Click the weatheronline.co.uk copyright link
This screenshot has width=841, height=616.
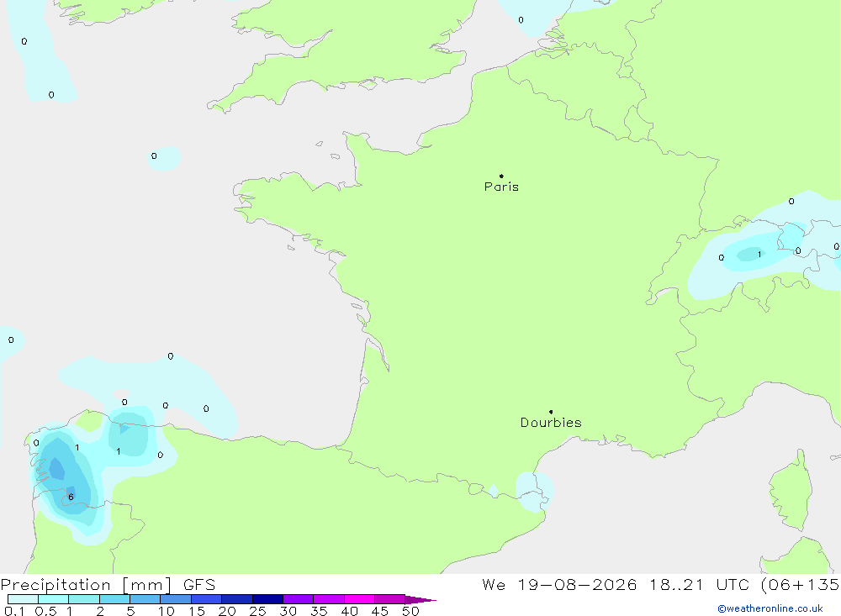tap(770, 608)
